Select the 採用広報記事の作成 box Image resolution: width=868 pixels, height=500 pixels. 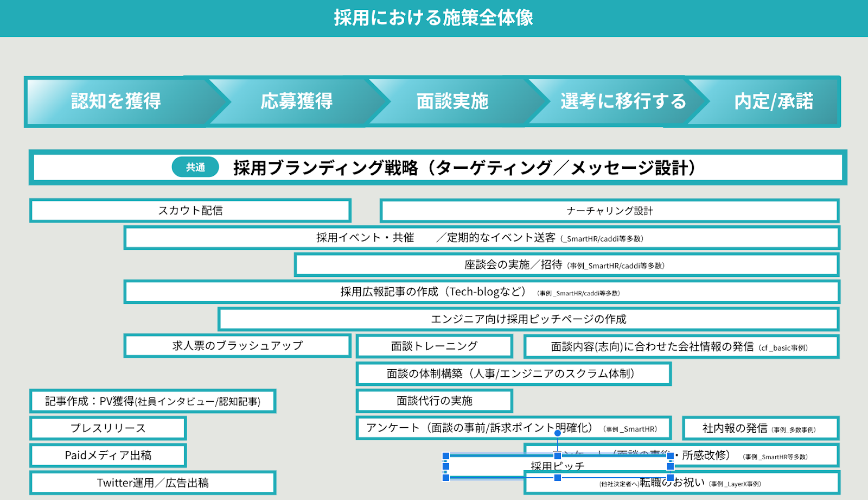click(x=482, y=292)
